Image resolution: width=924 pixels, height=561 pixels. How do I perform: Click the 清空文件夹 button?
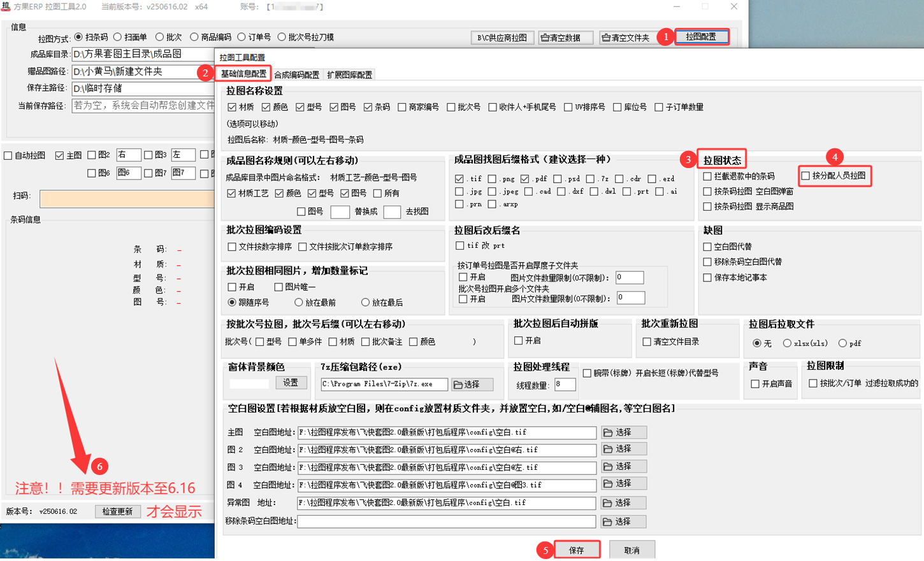(x=626, y=38)
